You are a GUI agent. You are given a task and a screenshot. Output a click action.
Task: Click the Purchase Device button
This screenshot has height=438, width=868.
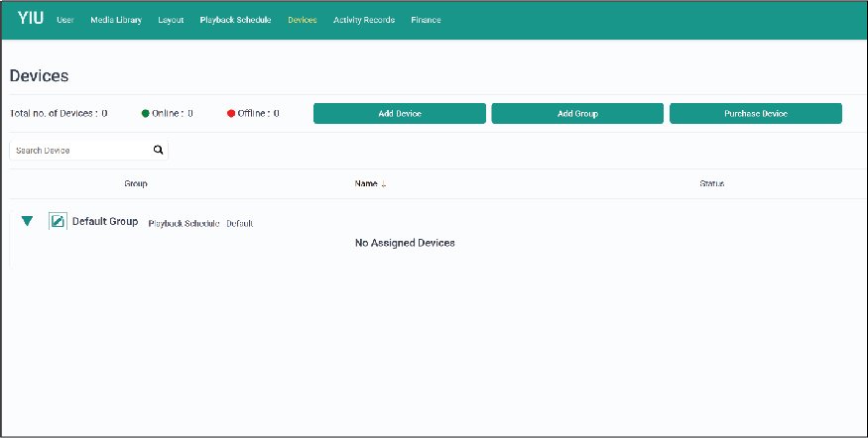pos(756,113)
